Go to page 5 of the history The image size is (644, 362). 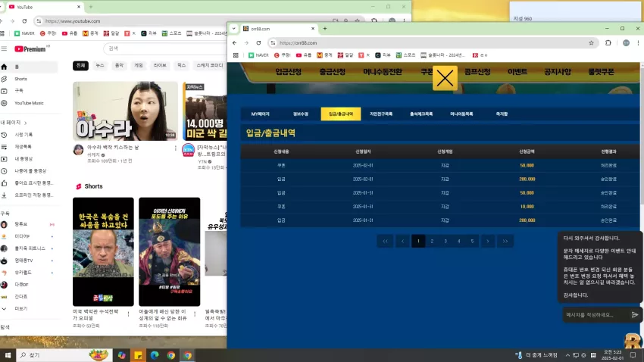(x=472, y=242)
